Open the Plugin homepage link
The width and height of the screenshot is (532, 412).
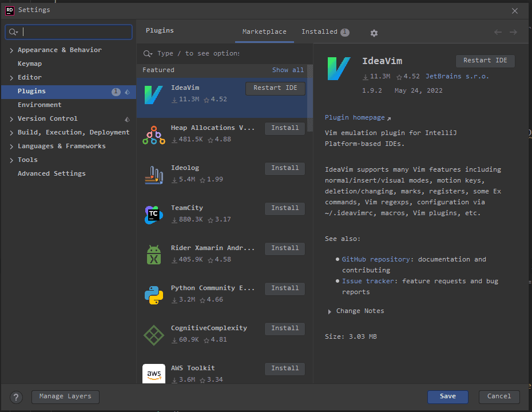pos(355,117)
